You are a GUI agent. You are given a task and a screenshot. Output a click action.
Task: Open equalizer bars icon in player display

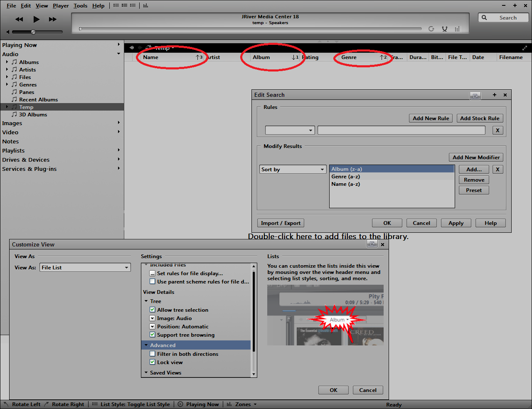tap(458, 29)
